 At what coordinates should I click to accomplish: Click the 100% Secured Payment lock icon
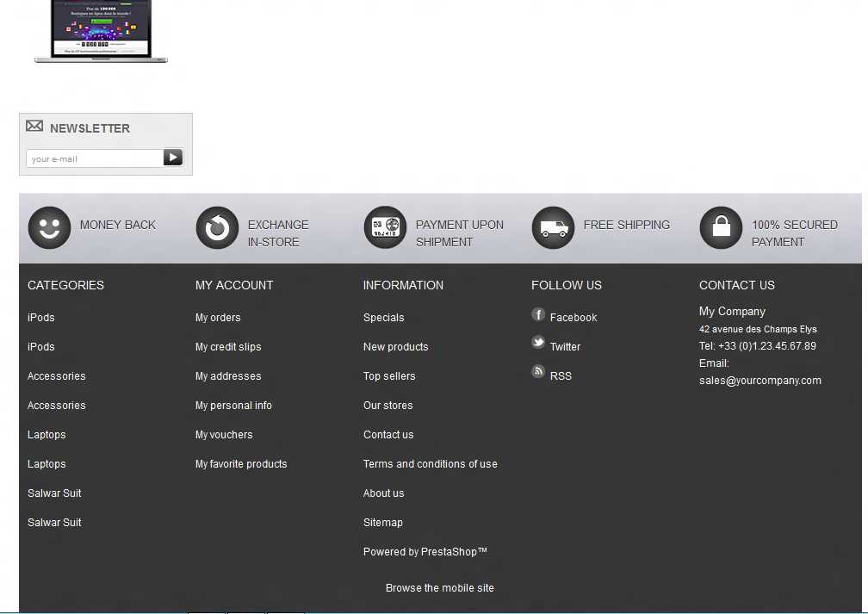(x=721, y=227)
